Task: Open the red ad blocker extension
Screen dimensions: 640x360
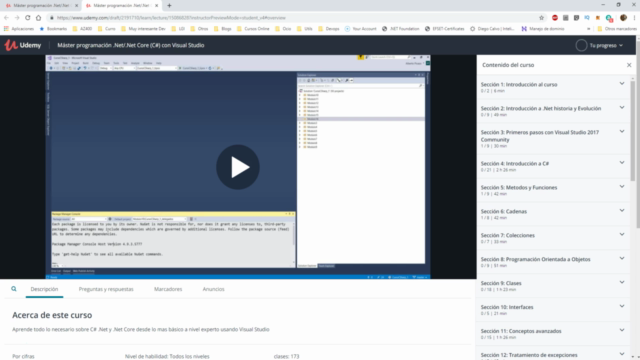Action: coord(555,18)
